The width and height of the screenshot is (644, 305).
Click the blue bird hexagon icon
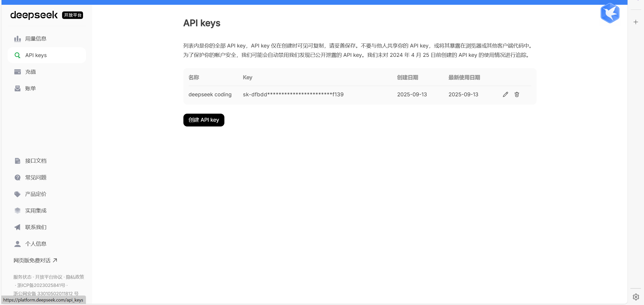610,13
